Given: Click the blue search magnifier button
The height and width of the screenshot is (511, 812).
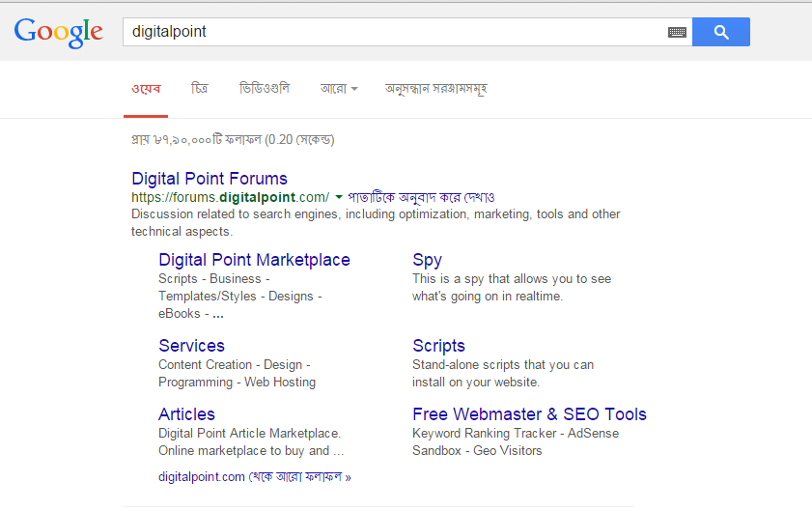Looking at the screenshot, I should point(720,32).
